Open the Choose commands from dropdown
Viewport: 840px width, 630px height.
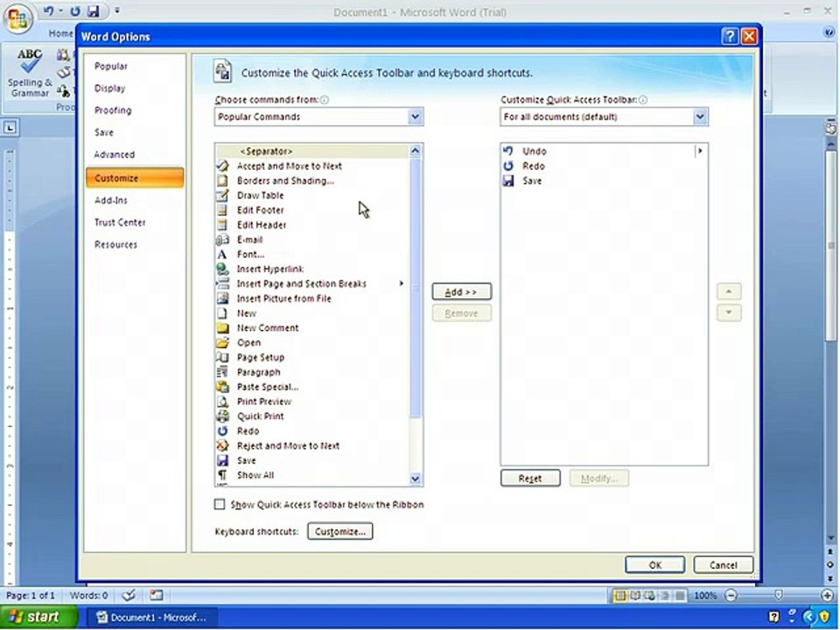click(415, 116)
